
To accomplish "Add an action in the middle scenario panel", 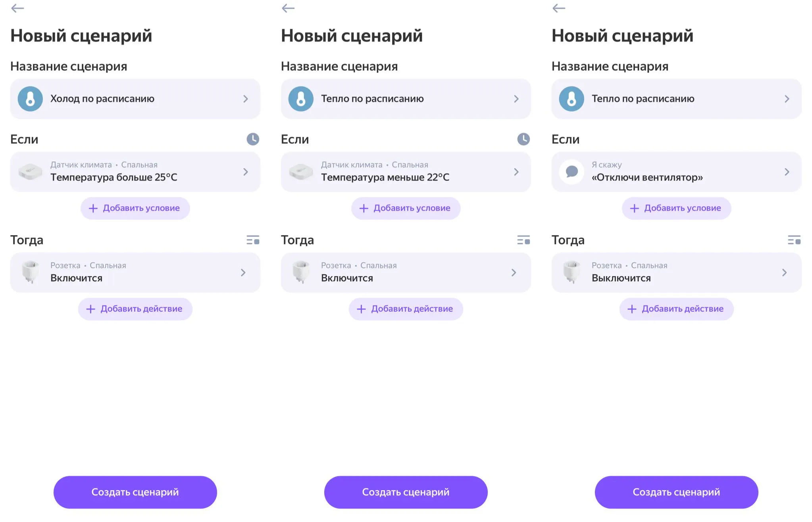I will tap(406, 309).
